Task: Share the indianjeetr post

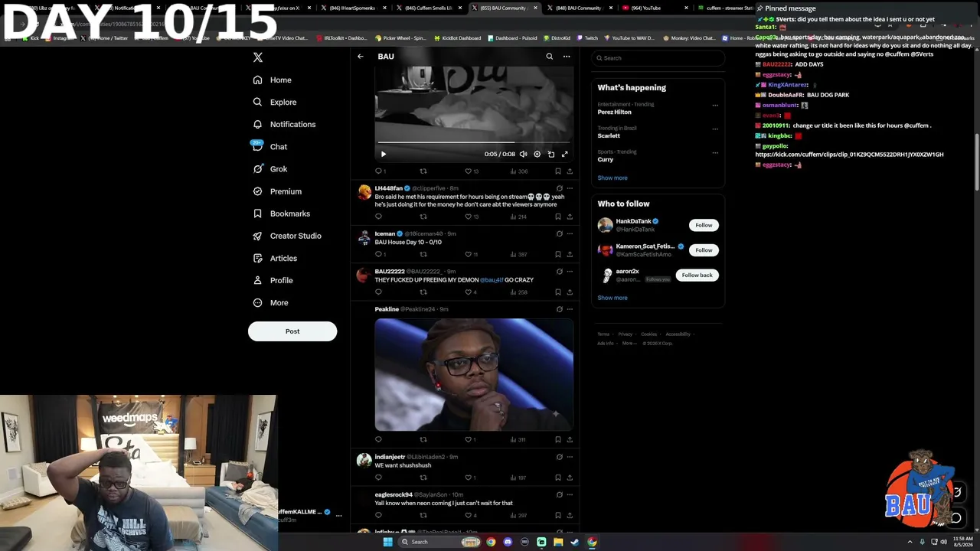Action: (570, 478)
